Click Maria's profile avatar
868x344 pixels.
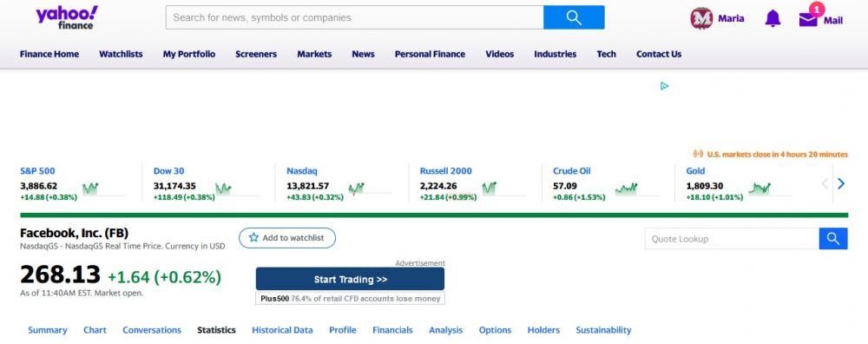(700, 18)
